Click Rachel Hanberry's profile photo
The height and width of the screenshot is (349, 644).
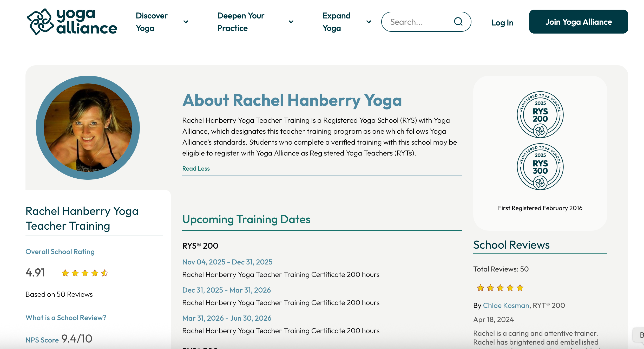click(88, 128)
